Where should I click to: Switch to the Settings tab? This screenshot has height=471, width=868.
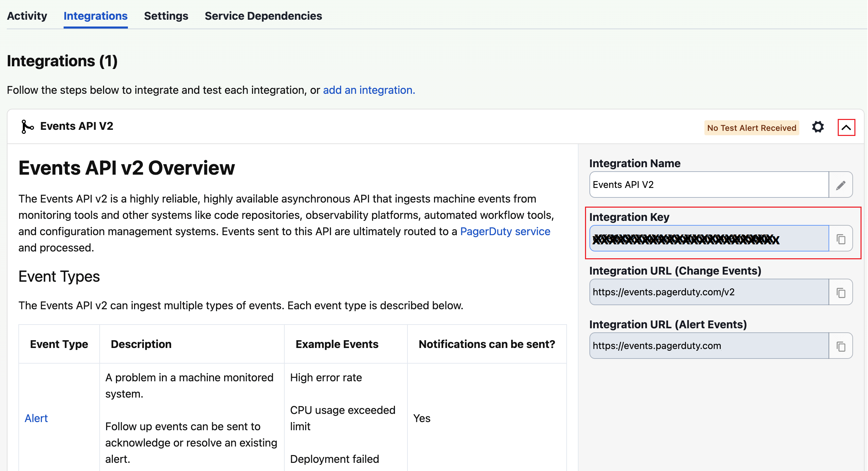pos(166,16)
